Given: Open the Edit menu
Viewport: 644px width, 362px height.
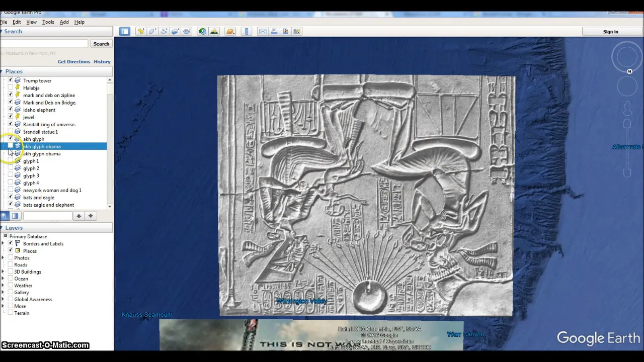Looking at the screenshot, I should click(x=17, y=22).
